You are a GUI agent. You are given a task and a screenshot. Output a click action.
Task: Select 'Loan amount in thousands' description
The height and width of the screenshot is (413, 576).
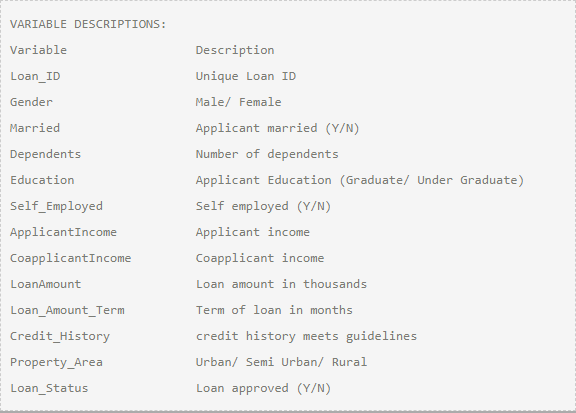pos(281,284)
